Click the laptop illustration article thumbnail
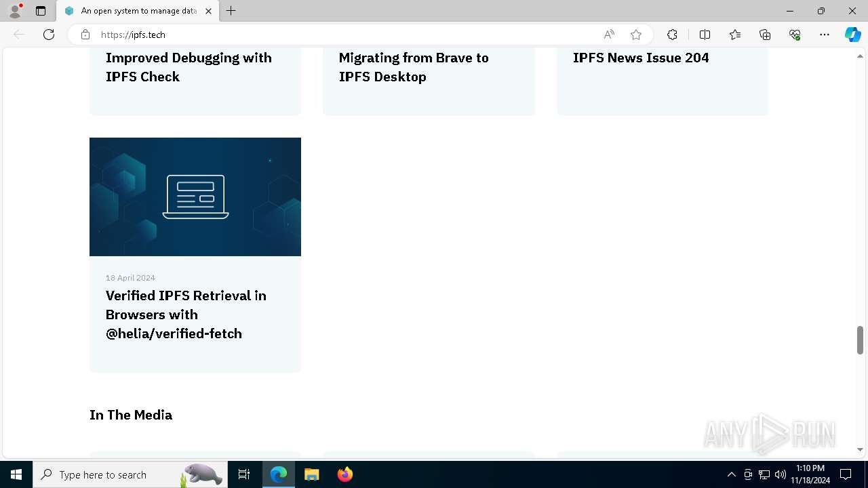 pyautogui.click(x=195, y=197)
